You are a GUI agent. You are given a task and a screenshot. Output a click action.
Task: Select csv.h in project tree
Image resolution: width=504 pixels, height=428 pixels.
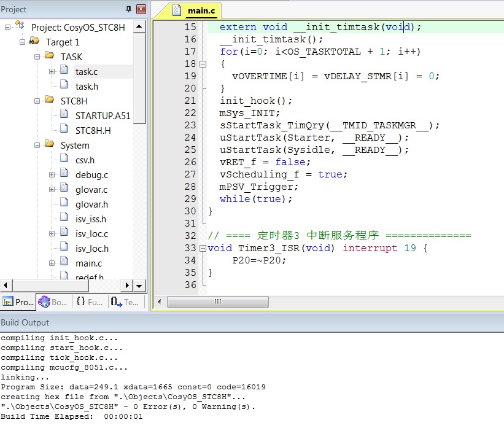coord(85,160)
